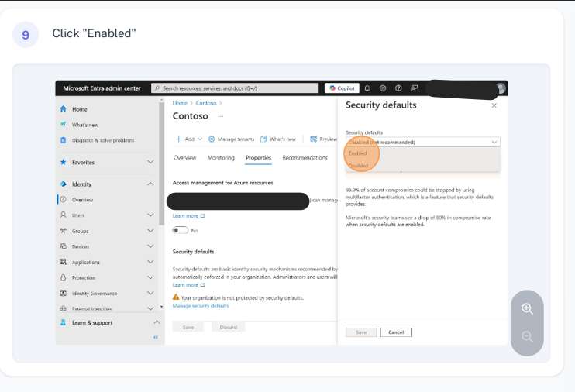Collapse the Identity section chevron

point(150,184)
